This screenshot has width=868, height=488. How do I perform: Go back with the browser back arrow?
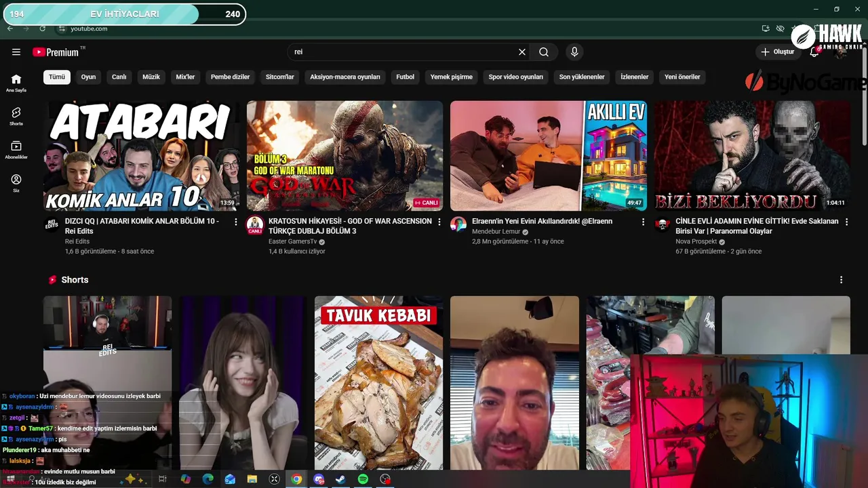[x=10, y=28]
